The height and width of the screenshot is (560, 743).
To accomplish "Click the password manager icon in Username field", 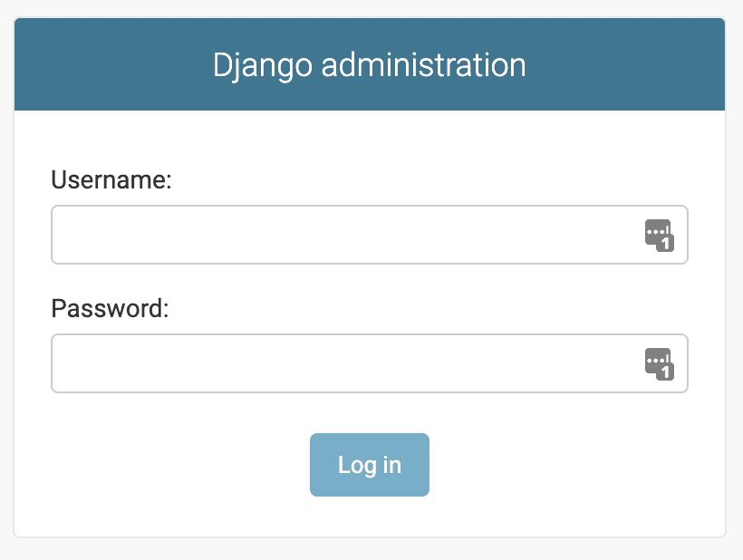I will coord(661,234).
